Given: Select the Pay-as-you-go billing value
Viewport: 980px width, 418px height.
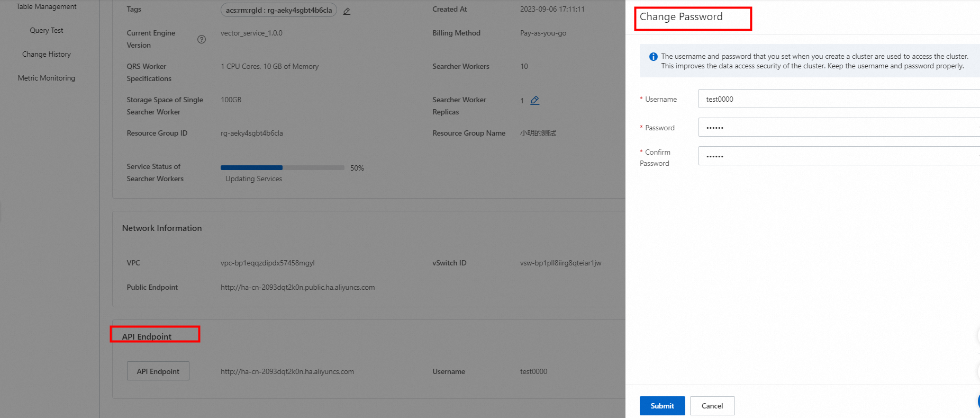Looking at the screenshot, I should point(543,33).
